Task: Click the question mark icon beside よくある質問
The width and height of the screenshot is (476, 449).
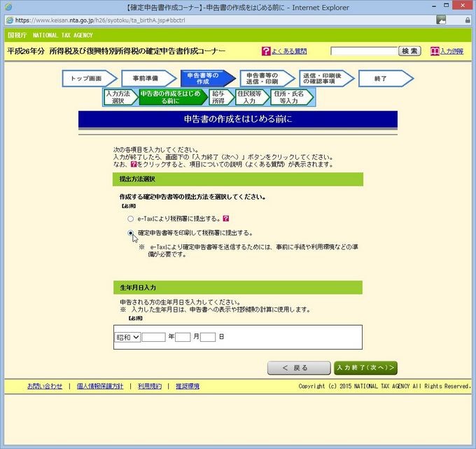Action: click(266, 51)
